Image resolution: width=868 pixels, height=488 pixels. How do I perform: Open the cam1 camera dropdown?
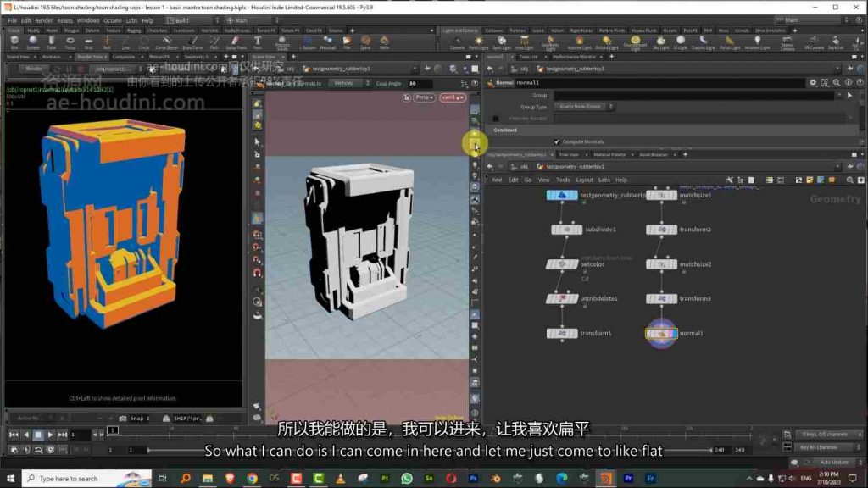pyautogui.click(x=453, y=97)
